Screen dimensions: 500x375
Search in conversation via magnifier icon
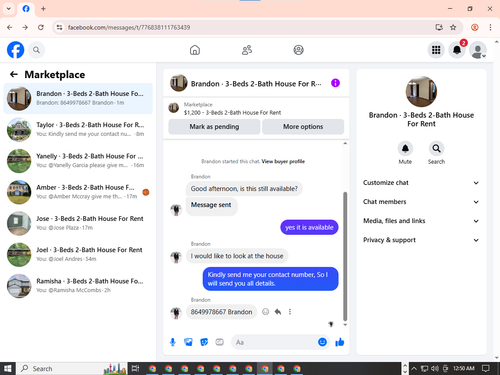point(436,148)
